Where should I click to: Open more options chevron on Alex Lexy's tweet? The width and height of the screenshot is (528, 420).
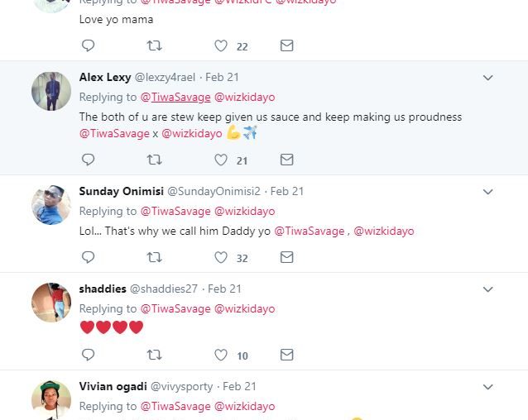pyautogui.click(x=487, y=78)
